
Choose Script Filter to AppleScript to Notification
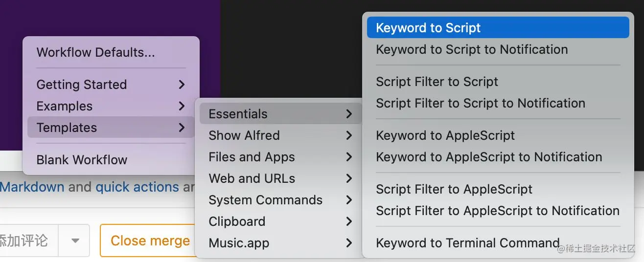click(497, 211)
